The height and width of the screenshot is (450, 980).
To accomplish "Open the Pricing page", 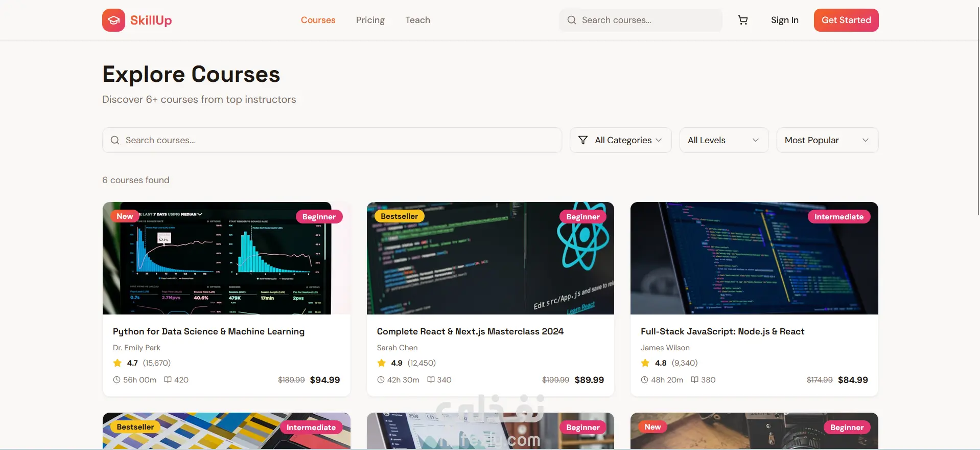I will click(370, 20).
